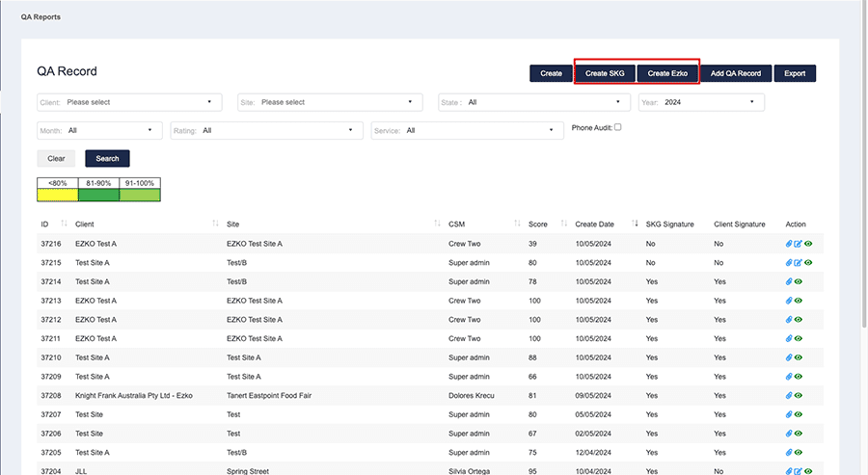
Task: Click the Export button
Action: [795, 73]
